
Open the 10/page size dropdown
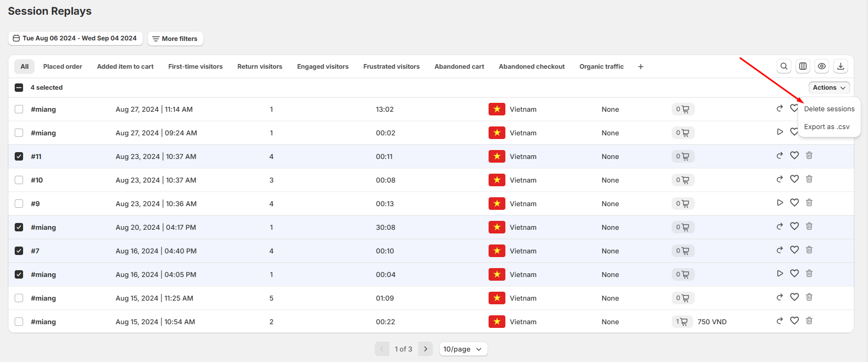463,349
